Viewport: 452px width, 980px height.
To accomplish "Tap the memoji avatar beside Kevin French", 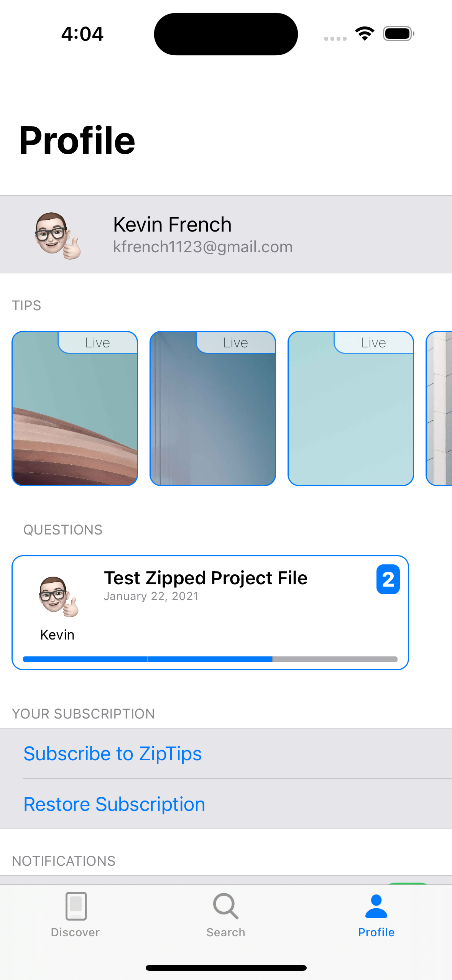I will point(58,235).
